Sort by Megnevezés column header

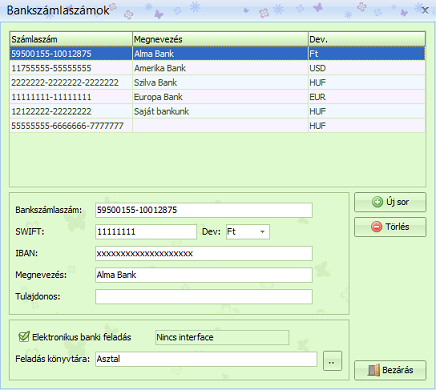point(220,39)
